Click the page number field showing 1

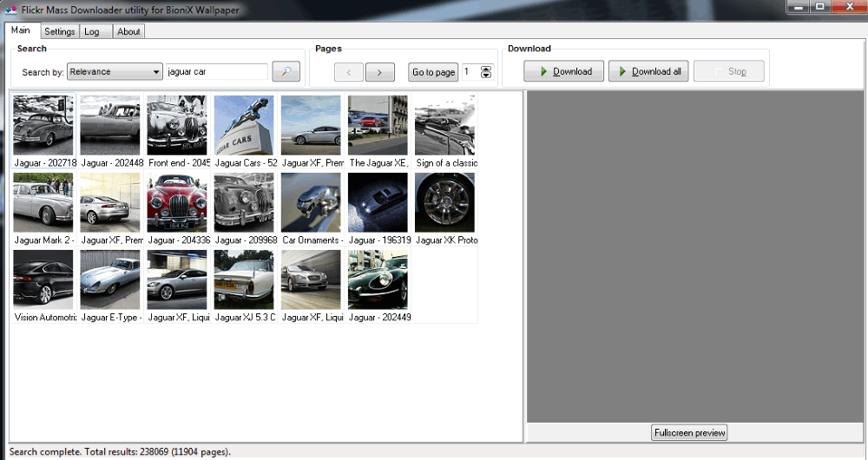coord(470,72)
